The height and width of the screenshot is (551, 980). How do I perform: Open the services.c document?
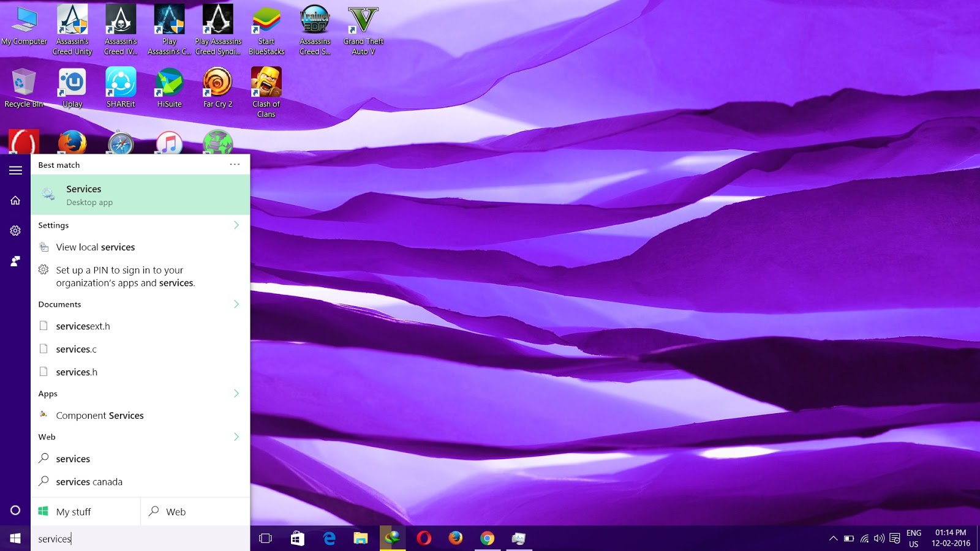[x=140, y=349]
